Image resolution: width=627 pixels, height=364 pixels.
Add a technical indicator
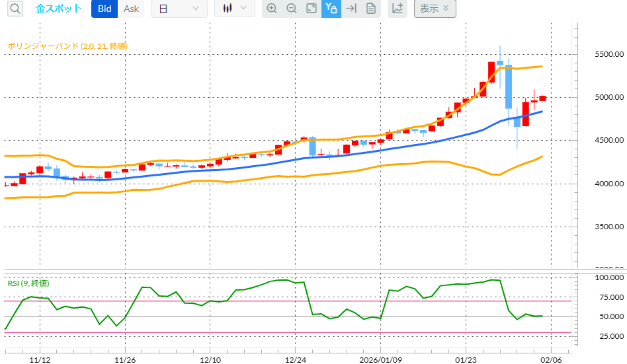(397, 9)
